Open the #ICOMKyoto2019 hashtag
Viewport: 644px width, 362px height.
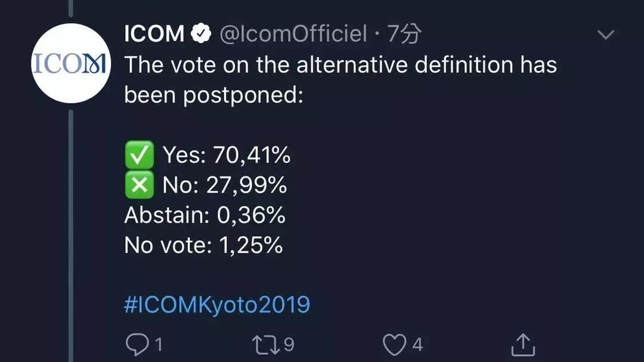pos(217,305)
